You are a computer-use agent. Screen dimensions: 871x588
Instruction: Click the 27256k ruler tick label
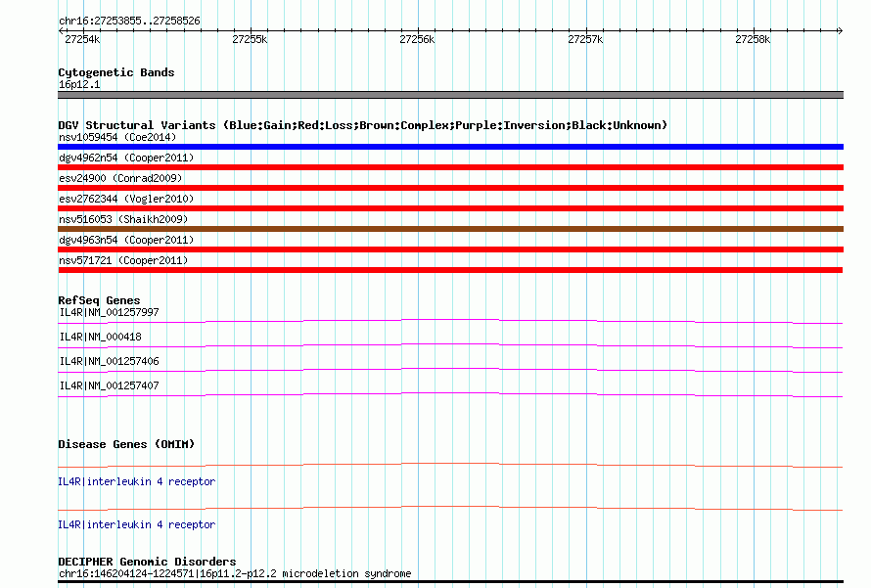coord(417,39)
